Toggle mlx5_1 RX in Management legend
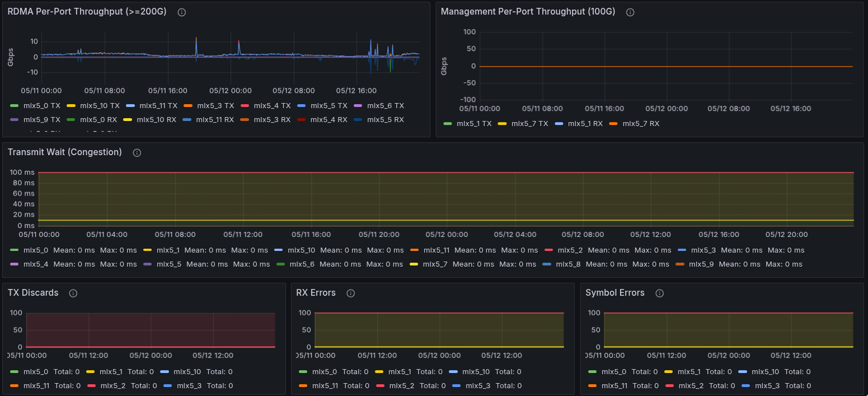 coord(585,123)
